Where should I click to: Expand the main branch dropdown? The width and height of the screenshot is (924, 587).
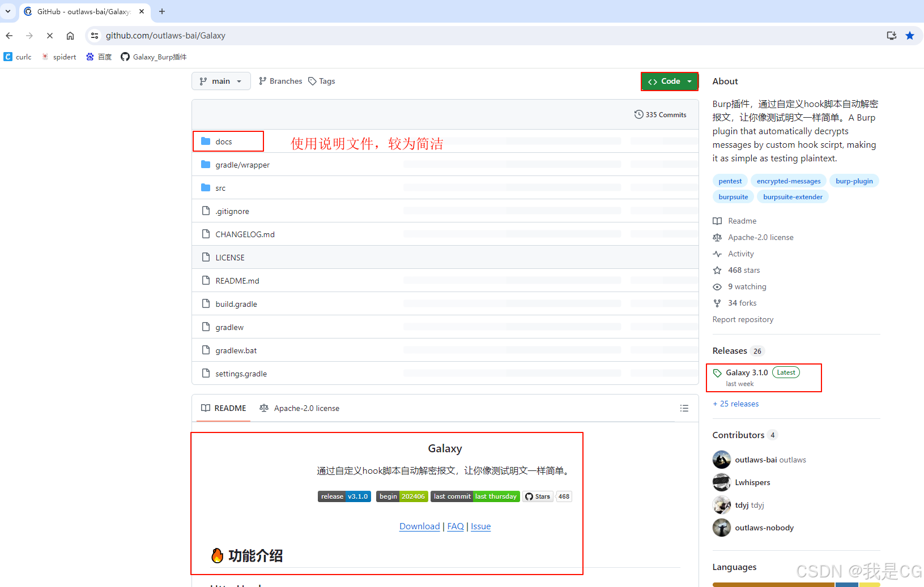tap(221, 82)
